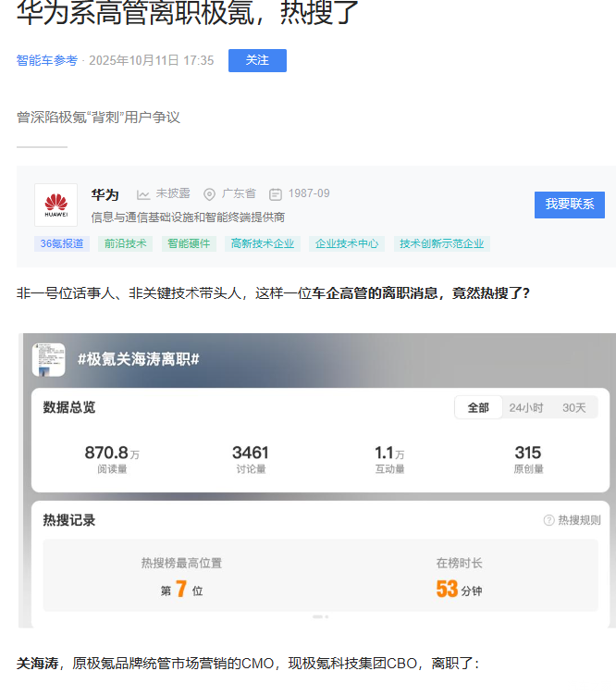Click the subtitle 曾深陷极氪"背刺"用户争议

pyautogui.click(x=98, y=118)
